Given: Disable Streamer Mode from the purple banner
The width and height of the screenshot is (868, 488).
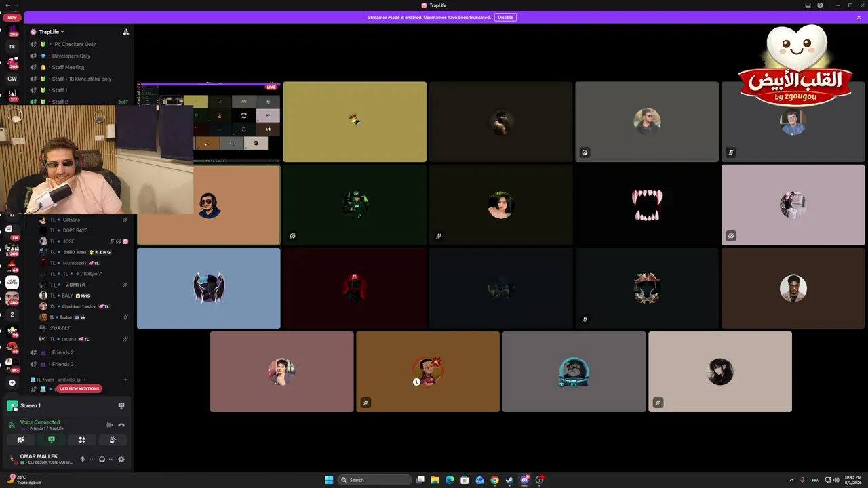Looking at the screenshot, I should point(505,17).
